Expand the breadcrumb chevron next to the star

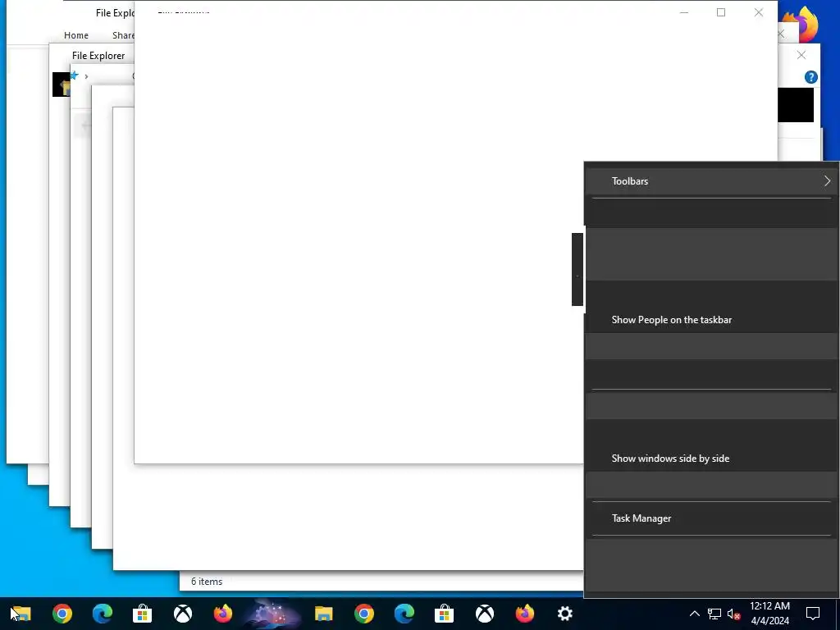point(86,76)
